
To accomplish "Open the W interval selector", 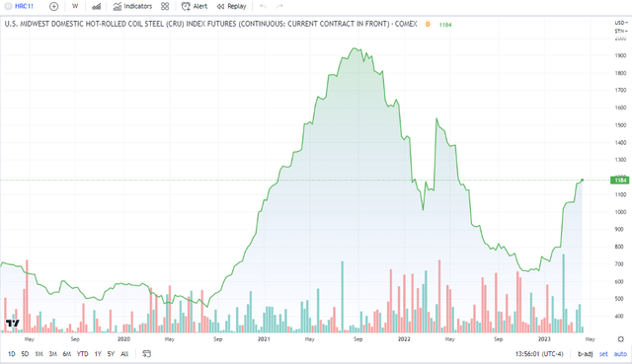I will (x=75, y=6).
